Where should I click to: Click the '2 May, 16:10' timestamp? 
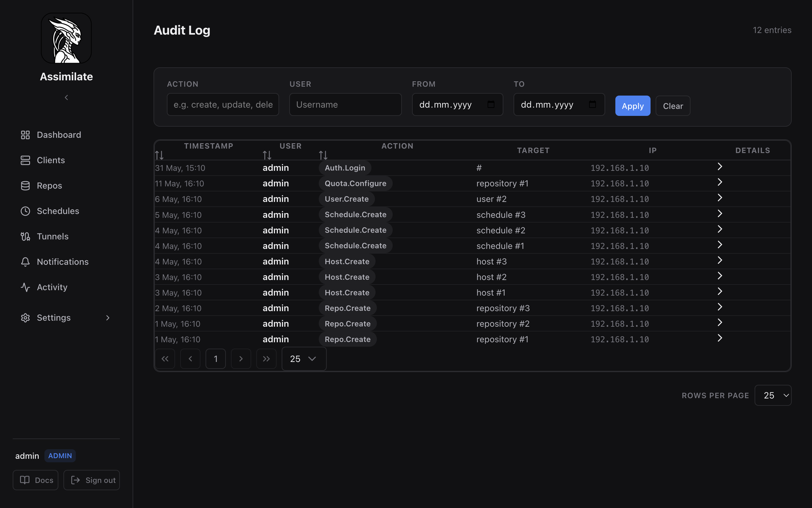pos(178,308)
